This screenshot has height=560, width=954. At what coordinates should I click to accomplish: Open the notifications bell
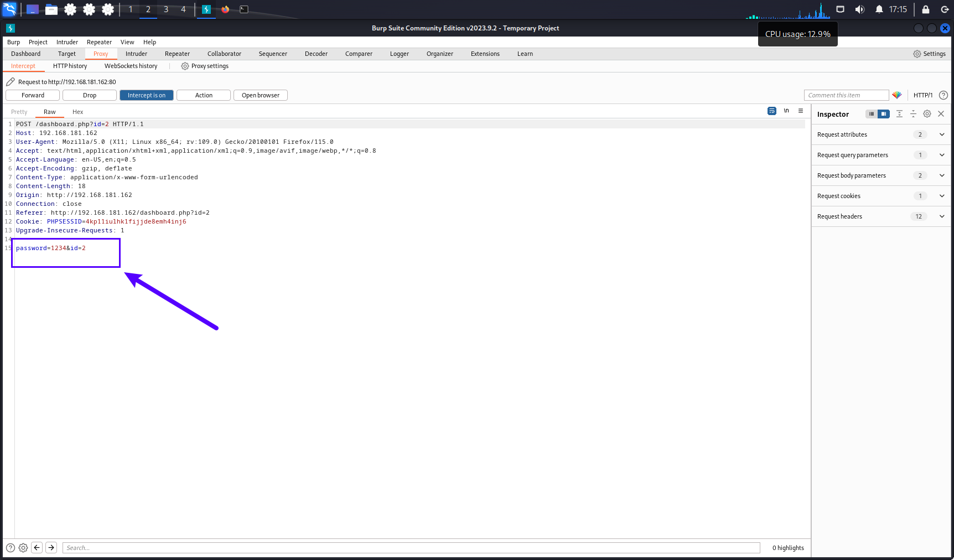(x=879, y=9)
